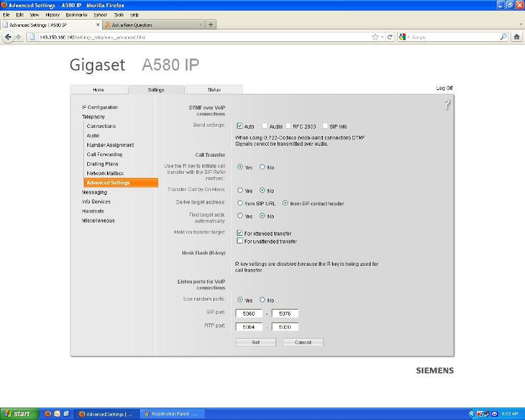Open Handsets in sidebar
Image resolution: width=525 pixels, height=420 pixels.
(x=93, y=211)
